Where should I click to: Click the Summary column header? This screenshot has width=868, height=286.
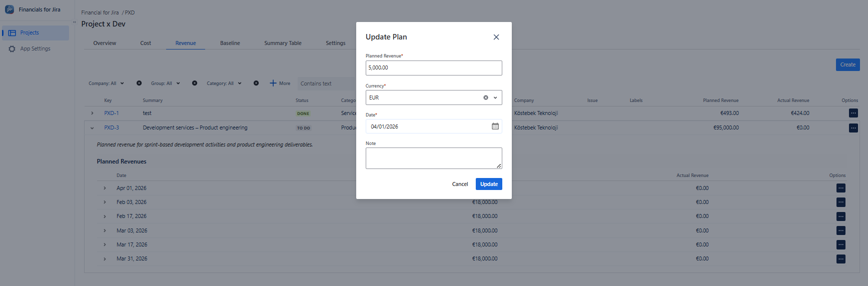[x=153, y=100]
